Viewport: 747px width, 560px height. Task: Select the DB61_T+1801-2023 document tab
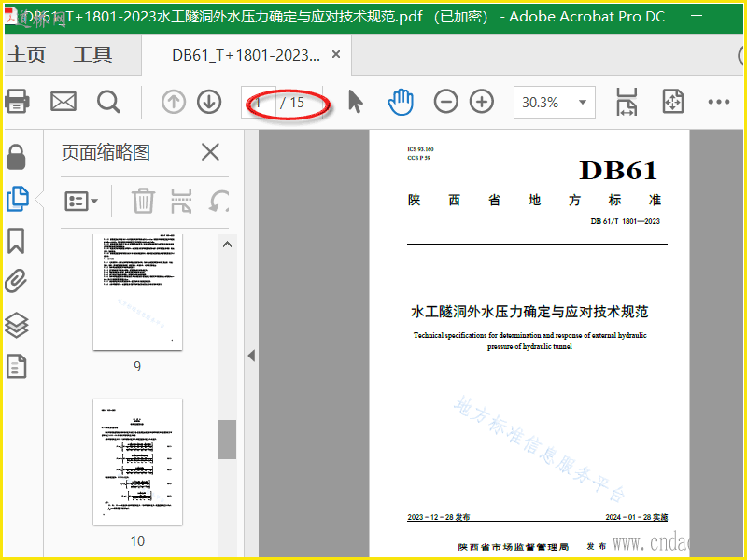246,55
